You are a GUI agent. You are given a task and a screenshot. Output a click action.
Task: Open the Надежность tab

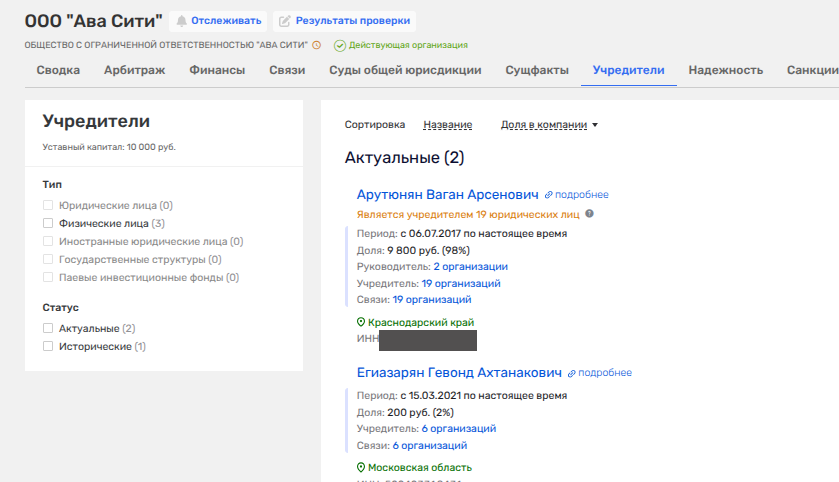pyautogui.click(x=726, y=70)
